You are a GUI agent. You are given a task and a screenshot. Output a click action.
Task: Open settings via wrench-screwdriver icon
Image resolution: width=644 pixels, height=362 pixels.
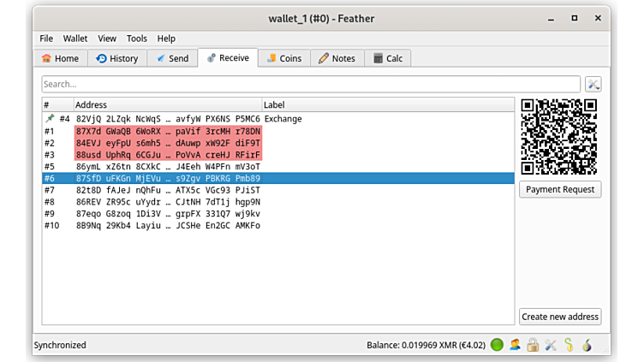pyautogui.click(x=551, y=345)
